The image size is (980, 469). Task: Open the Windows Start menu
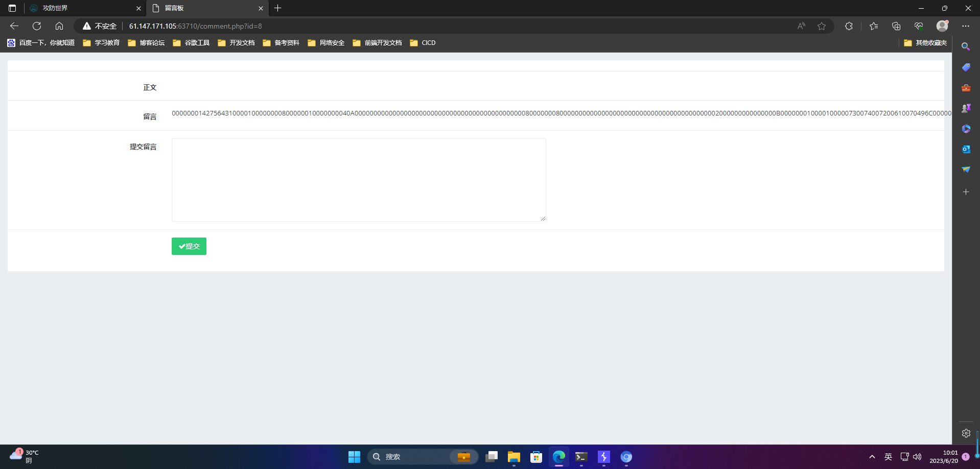354,457
